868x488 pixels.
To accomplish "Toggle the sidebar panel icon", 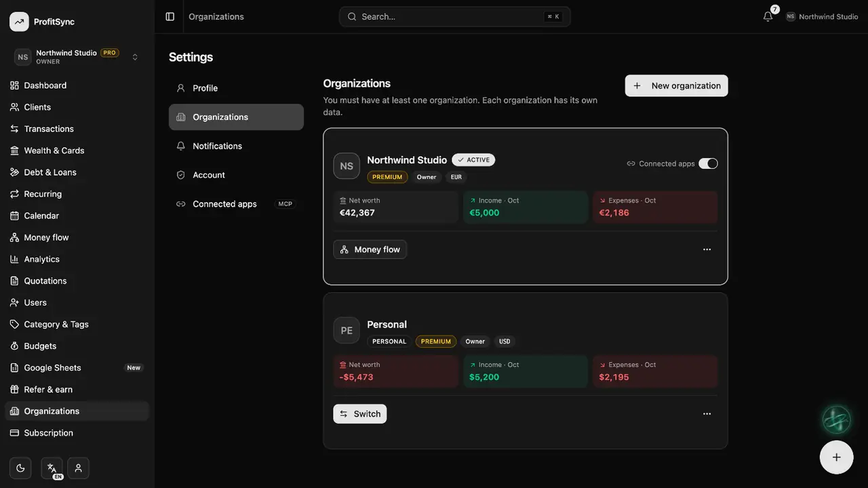I will click(x=170, y=16).
